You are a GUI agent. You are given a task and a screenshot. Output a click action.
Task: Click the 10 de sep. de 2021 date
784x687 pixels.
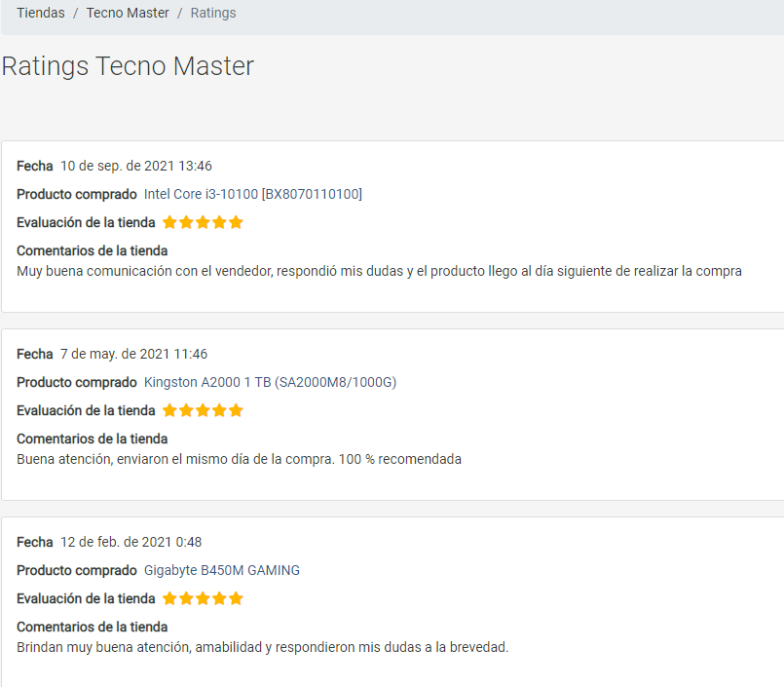(x=136, y=166)
